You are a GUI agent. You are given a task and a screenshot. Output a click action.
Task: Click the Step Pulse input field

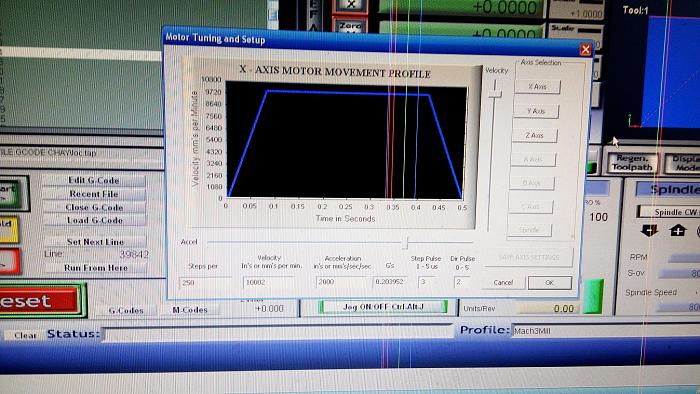(x=427, y=282)
